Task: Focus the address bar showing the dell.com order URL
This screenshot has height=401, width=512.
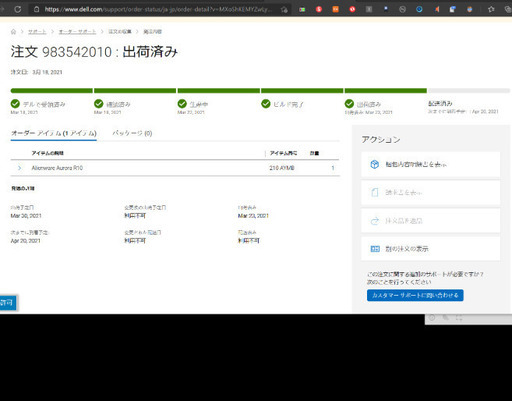Action: tap(158, 9)
